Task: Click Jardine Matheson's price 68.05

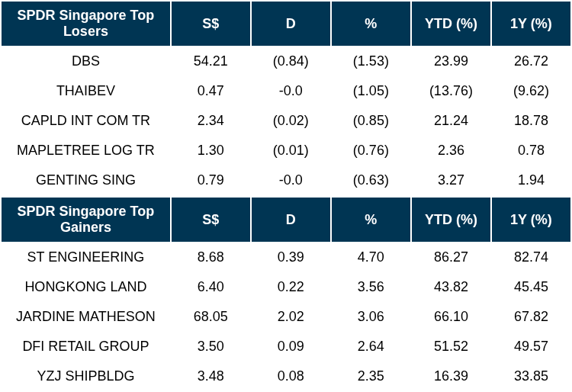Action: [210, 316]
